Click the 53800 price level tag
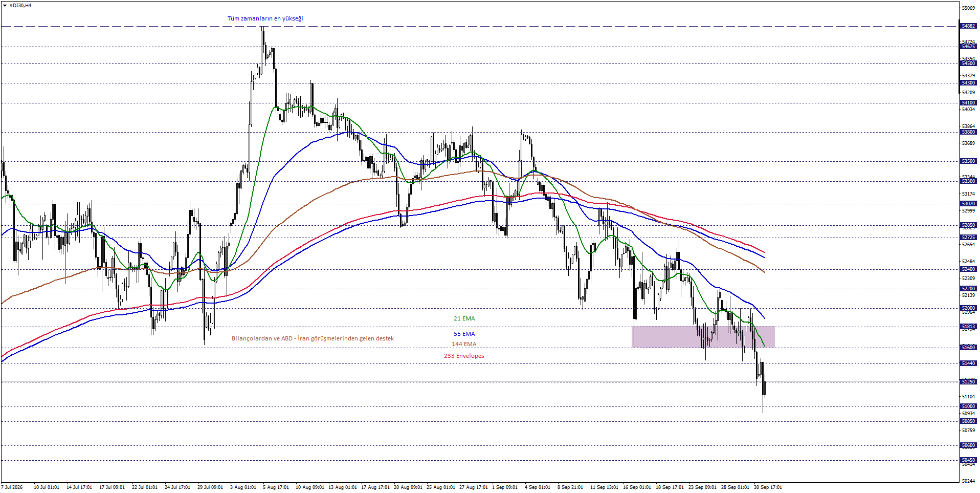This screenshot has width=980, height=493. tap(968, 132)
